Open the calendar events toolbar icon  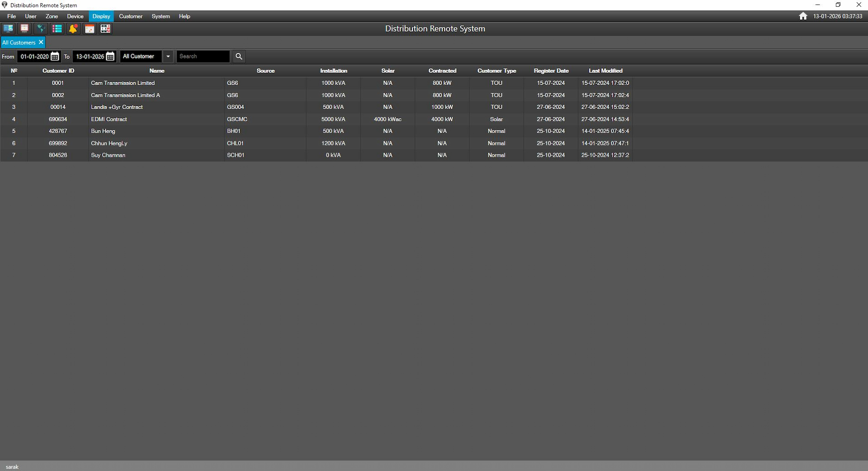(89, 29)
